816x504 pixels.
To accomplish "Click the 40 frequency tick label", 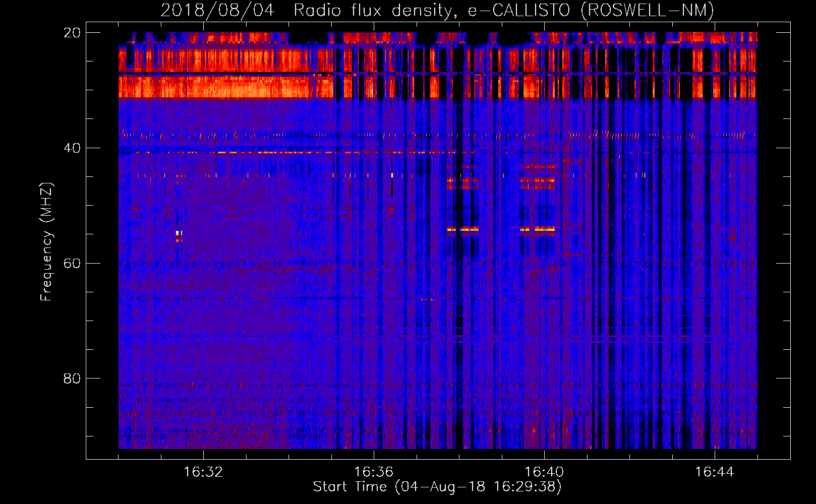I will [72, 148].
